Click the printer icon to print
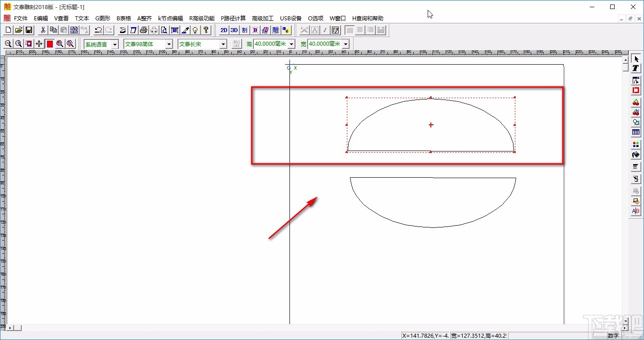The image size is (644, 340). click(144, 30)
